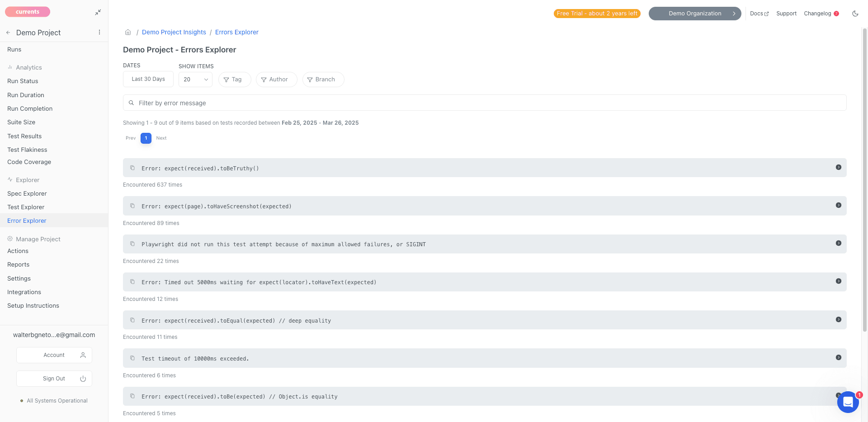Screen dimensions: 868x422
Task: Copy the Test timeout 10000ms error
Action: (132, 358)
